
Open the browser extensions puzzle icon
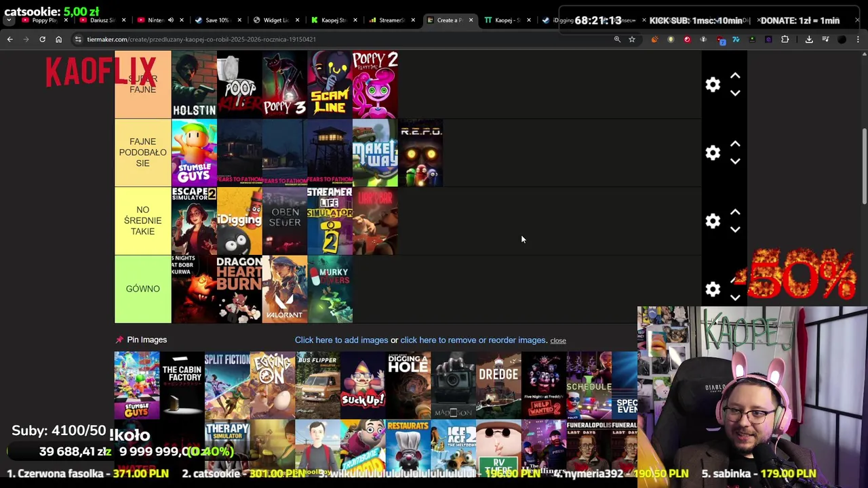tap(785, 39)
